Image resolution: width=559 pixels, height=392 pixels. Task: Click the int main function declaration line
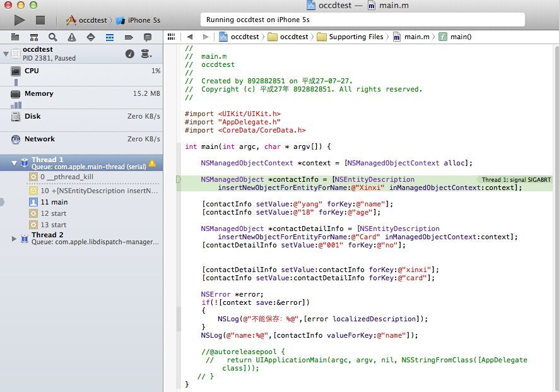point(258,146)
